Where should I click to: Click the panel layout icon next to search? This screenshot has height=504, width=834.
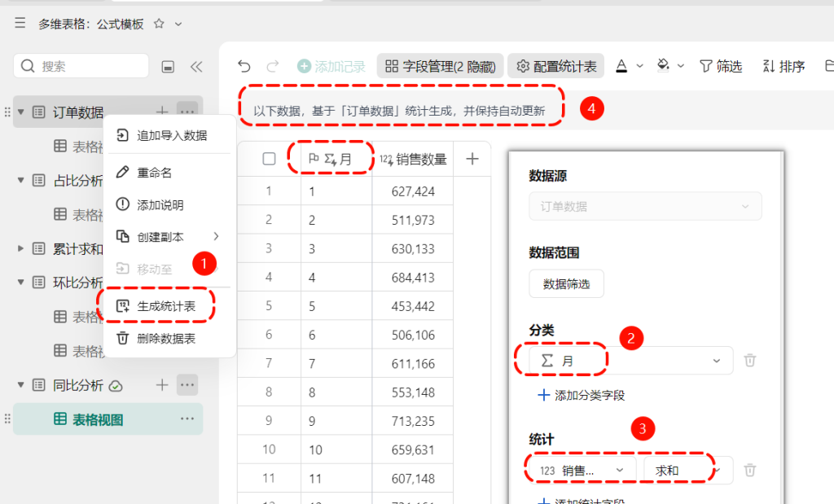(x=168, y=67)
